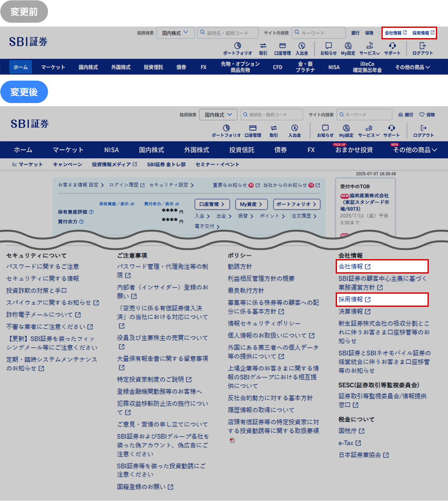Select NISA in the 変更後 navigation bar

click(111, 150)
